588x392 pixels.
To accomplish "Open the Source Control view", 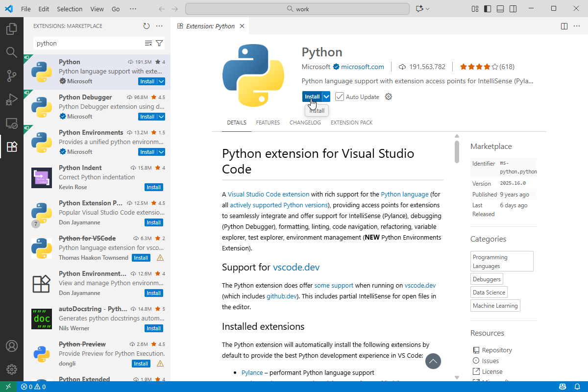I will click(x=12, y=75).
